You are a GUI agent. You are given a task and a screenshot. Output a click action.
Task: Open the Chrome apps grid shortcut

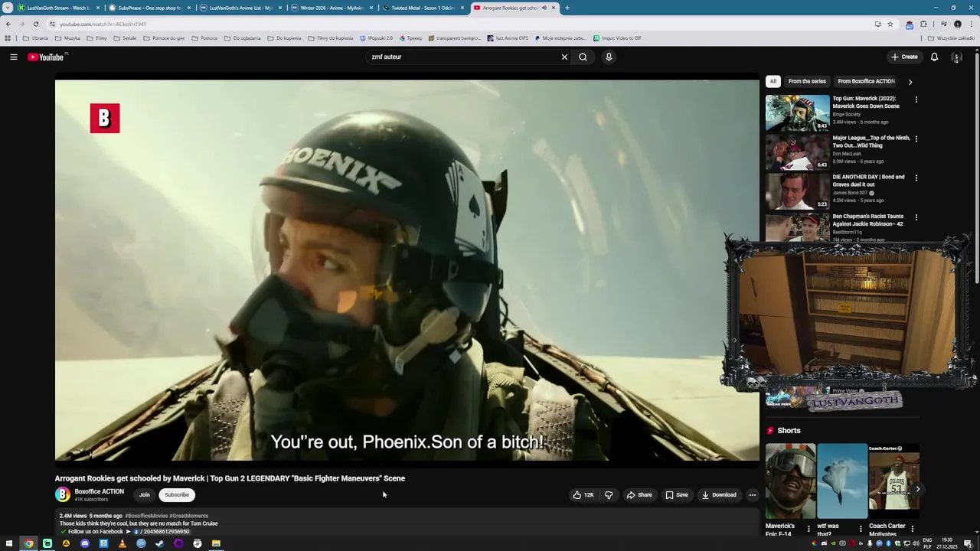[8, 37]
